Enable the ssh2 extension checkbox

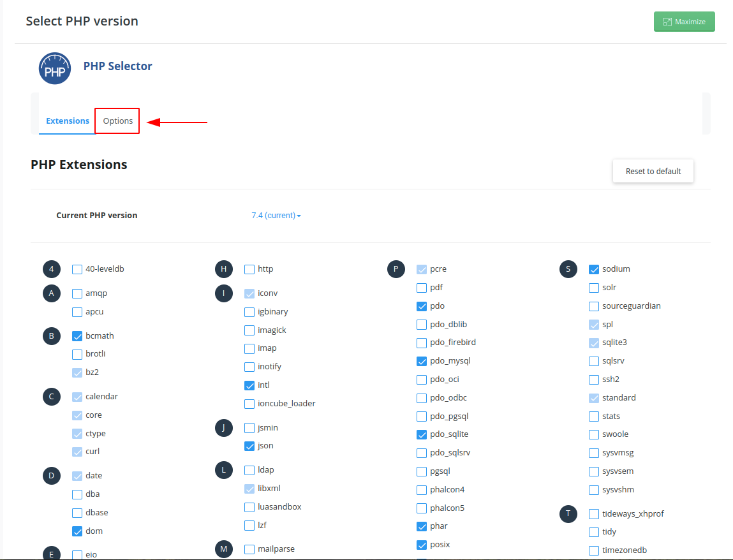pyautogui.click(x=594, y=379)
